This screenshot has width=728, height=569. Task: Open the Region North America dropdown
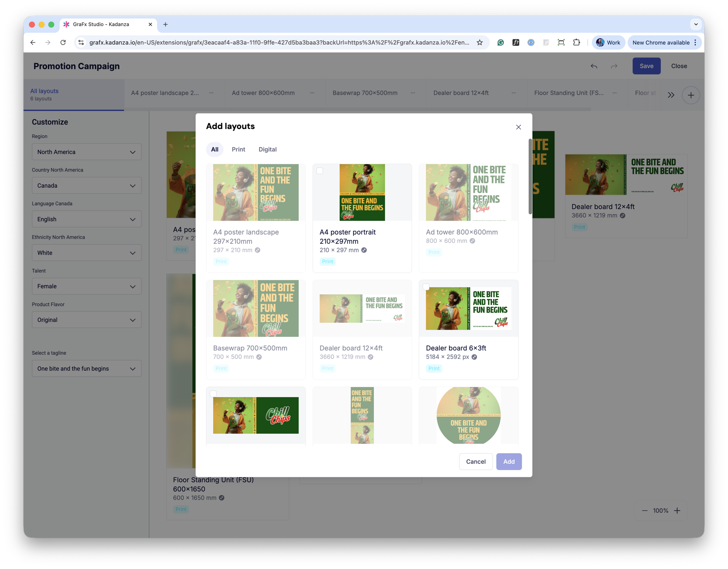(86, 152)
